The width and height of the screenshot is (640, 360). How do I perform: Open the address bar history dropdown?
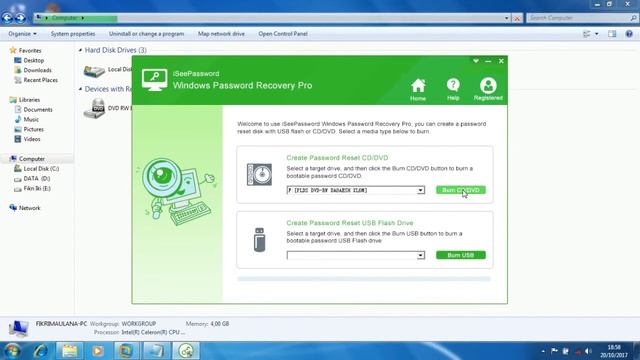[x=507, y=18]
